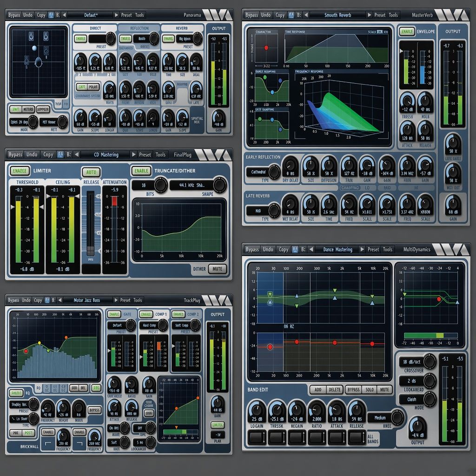Viewport: 476px width, 476px height.
Task: Toggle AUTO release in FinalPlug
Action: tap(91, 172)
